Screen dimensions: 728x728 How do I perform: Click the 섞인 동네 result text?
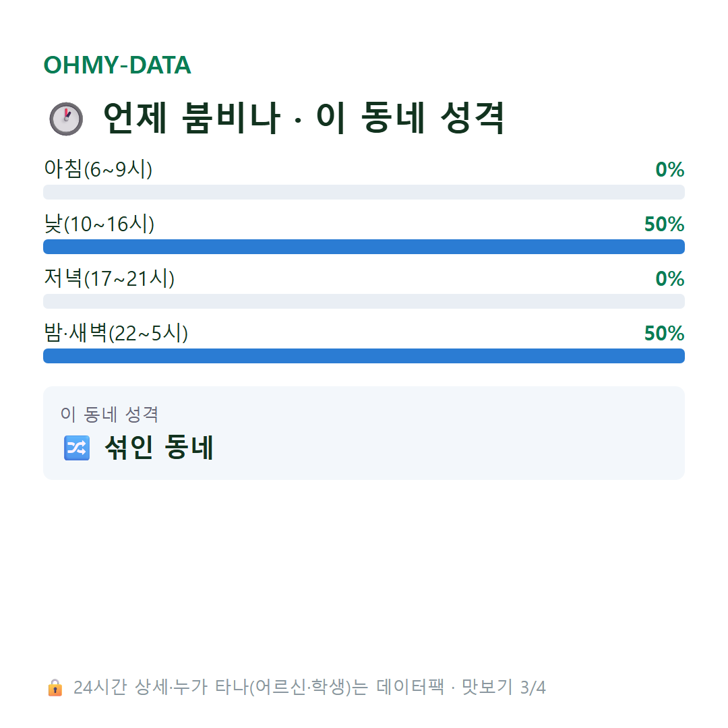coord(159,448)
